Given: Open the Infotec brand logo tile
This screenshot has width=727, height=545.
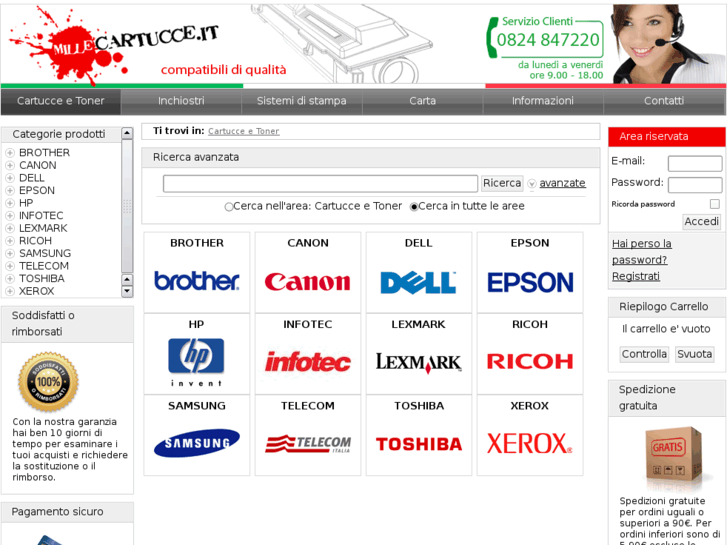Looking at the screenshot, I should point(307,362).
